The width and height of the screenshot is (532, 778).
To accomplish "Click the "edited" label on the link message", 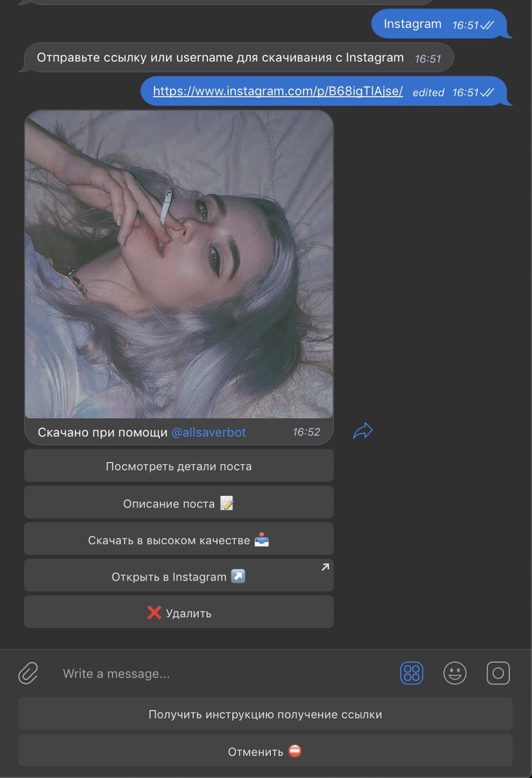I will pyautogui.click(x=429, y=92).
